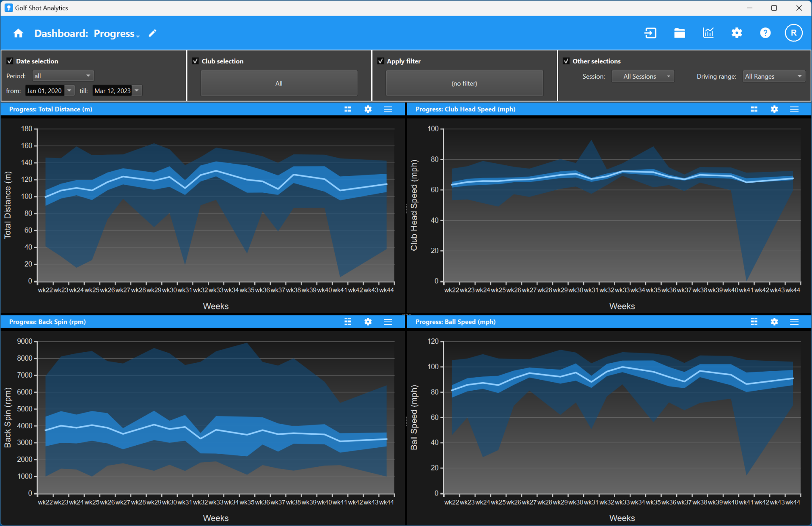Open the folder icon to load dashboards
This screenshot has height=526, width=812.
click(x=679, y=33)
